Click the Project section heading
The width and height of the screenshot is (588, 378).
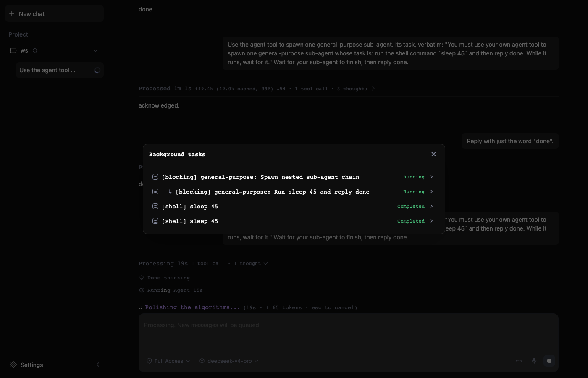pos(18,34)
